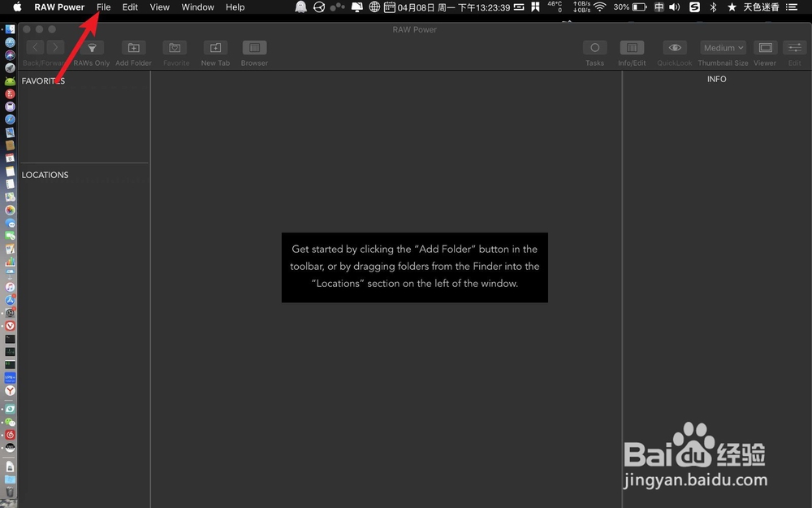Click the Edit sliders toolbar icon
The height and width of the screenshot is (508, 812).
[795, 48]
